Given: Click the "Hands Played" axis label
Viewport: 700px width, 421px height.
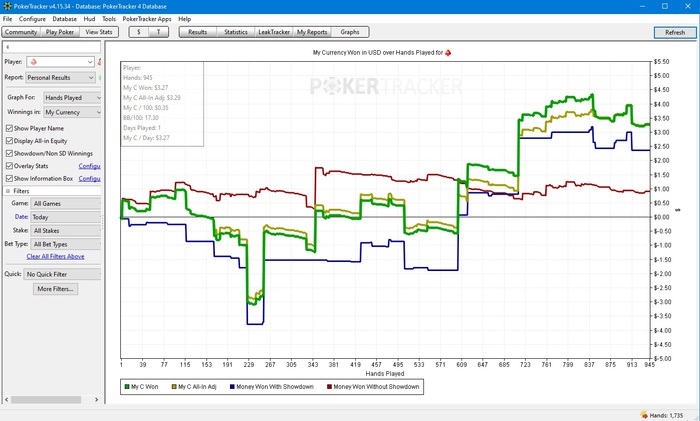Looking at the screenshot, I should [385, 374].
